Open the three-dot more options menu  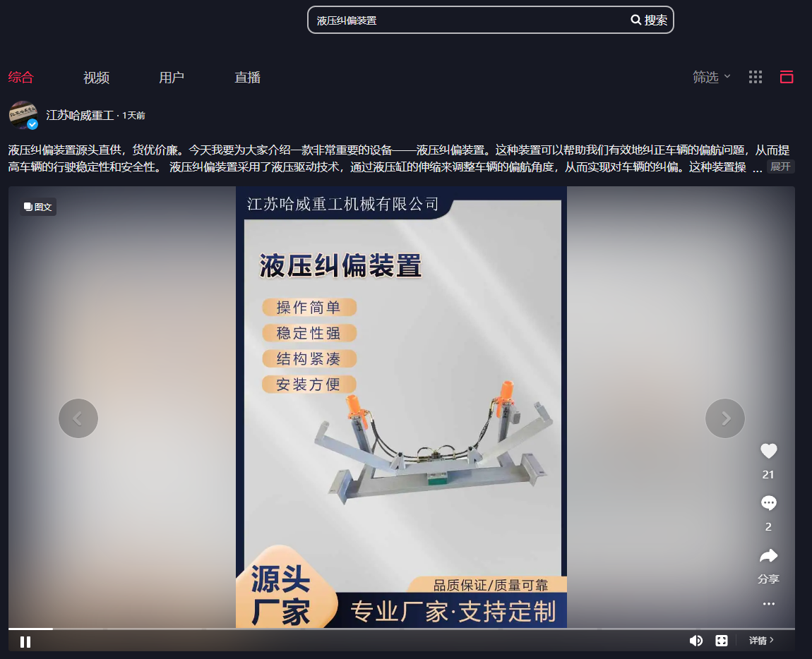coord(768,604)
